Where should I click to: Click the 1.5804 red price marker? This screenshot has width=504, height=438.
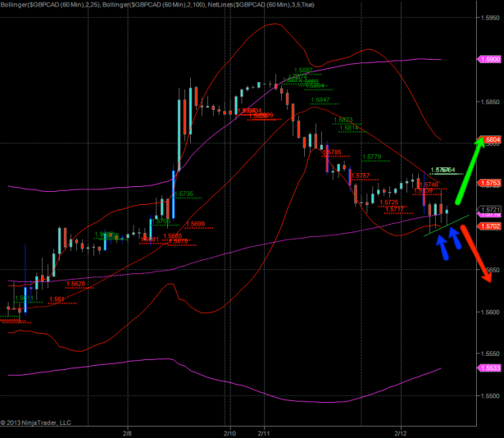(x=489, y=140)
